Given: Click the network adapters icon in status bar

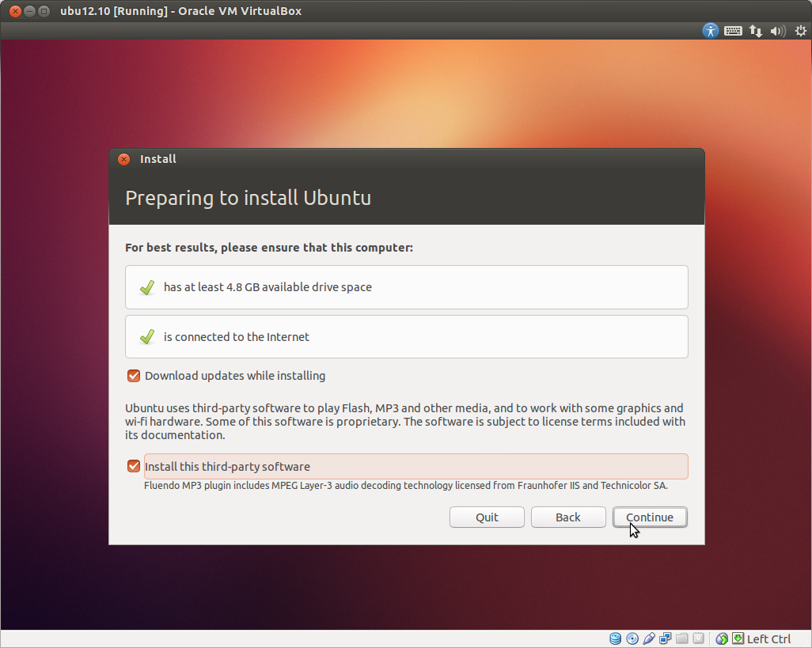Looking at the screenshot, I should pyautogui.click(x=666, y=639).
